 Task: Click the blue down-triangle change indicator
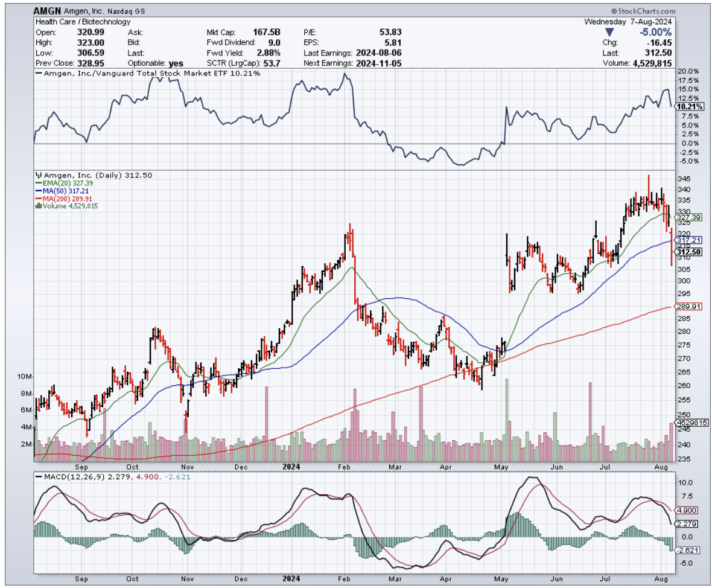(609, 32)
